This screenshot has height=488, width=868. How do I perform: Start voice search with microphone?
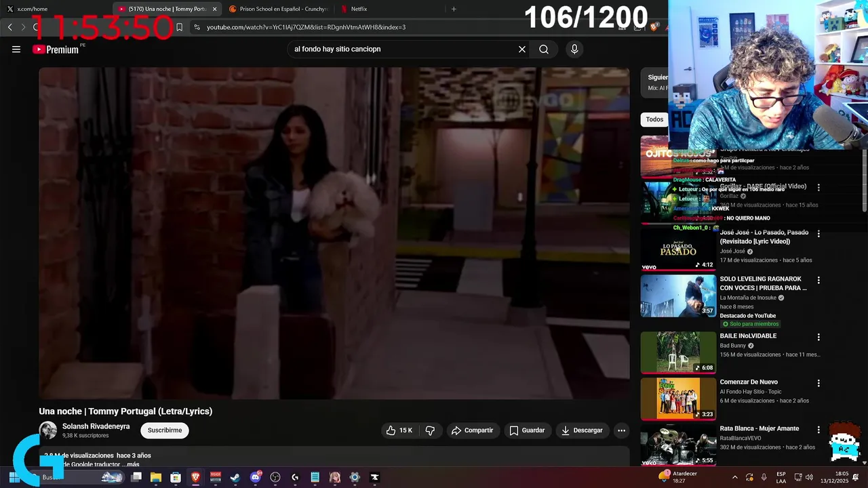[574, 49]
